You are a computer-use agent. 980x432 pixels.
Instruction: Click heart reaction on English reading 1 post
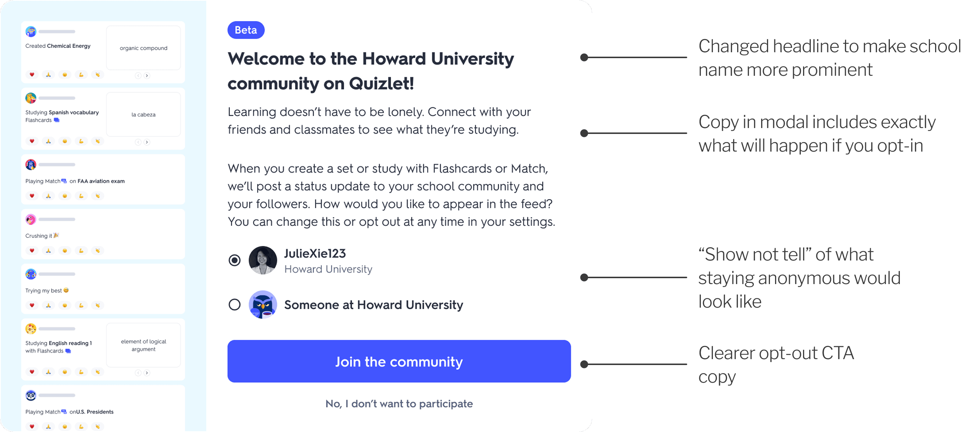tap(32, 372)
